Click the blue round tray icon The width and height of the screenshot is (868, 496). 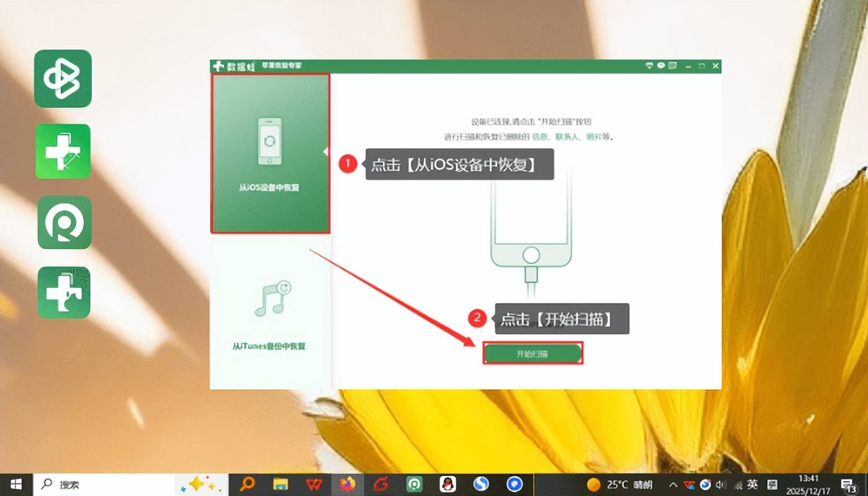coord(706,484)
